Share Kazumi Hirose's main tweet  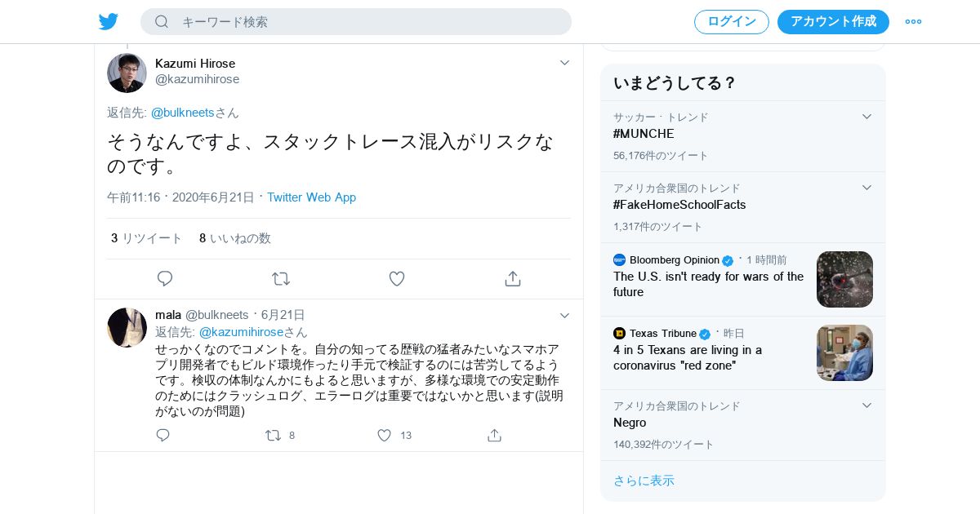tap(513, 279)
